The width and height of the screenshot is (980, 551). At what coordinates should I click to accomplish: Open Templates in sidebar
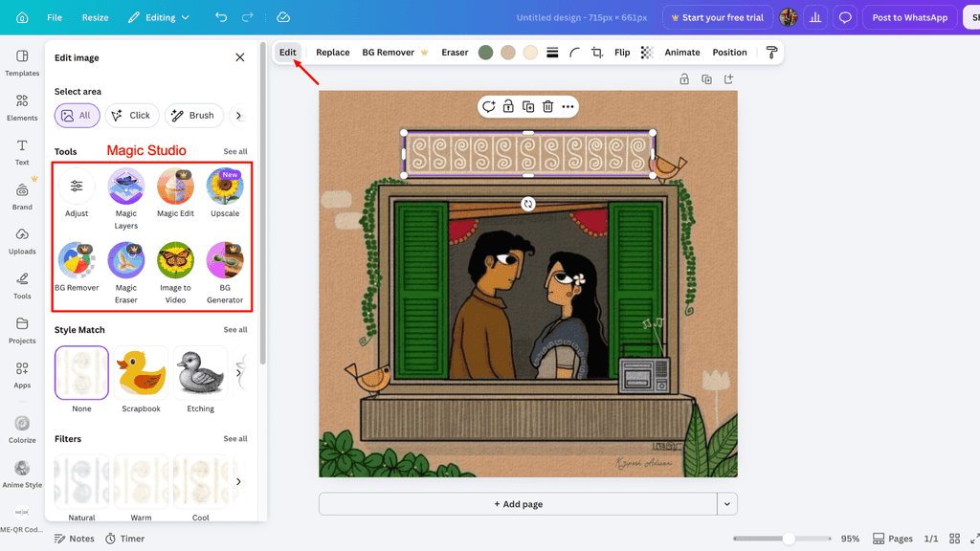coord(22,63)
